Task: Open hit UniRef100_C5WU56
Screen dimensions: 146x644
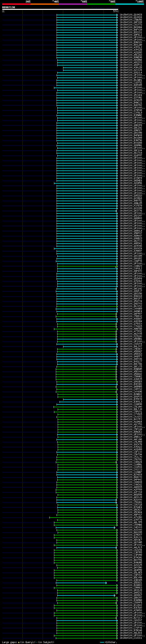Action: point(131,20)
